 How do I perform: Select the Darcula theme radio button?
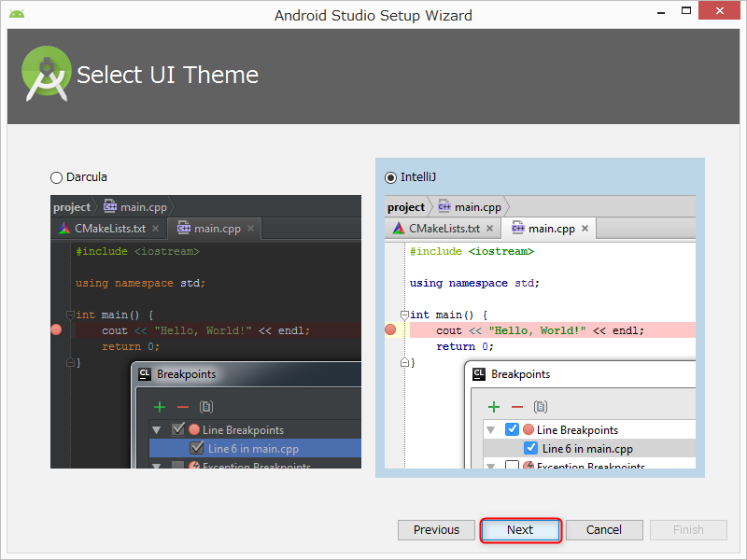56,177
